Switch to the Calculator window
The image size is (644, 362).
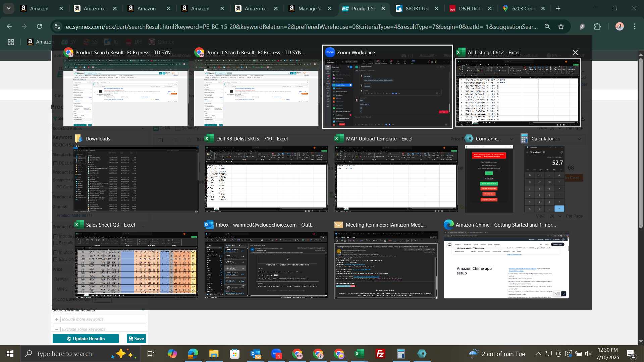(544, 173)
